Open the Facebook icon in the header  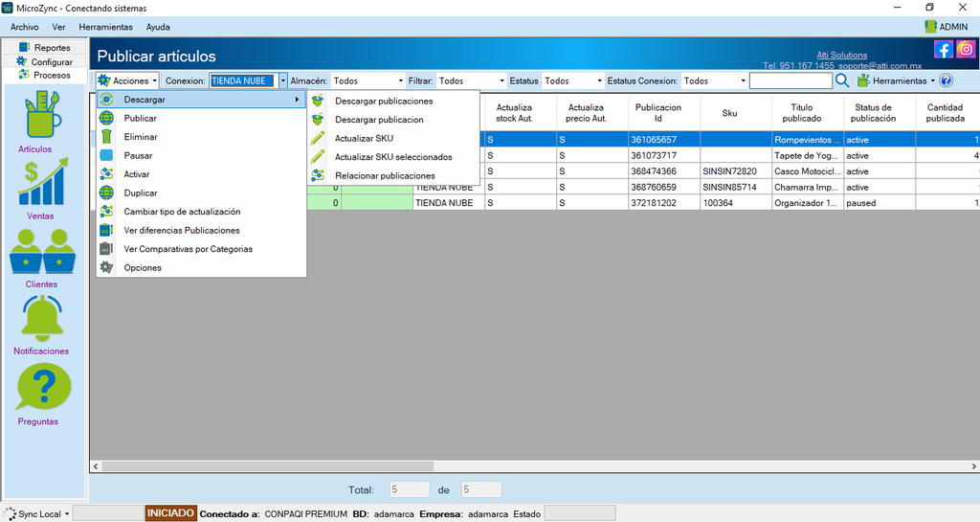(x=943, y=50)
